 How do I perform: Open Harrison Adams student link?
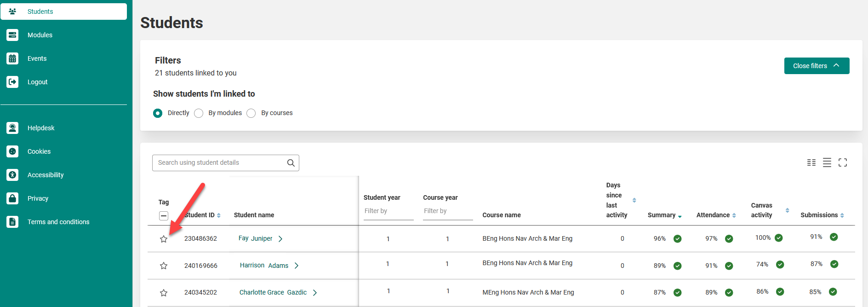coord(264,266)
